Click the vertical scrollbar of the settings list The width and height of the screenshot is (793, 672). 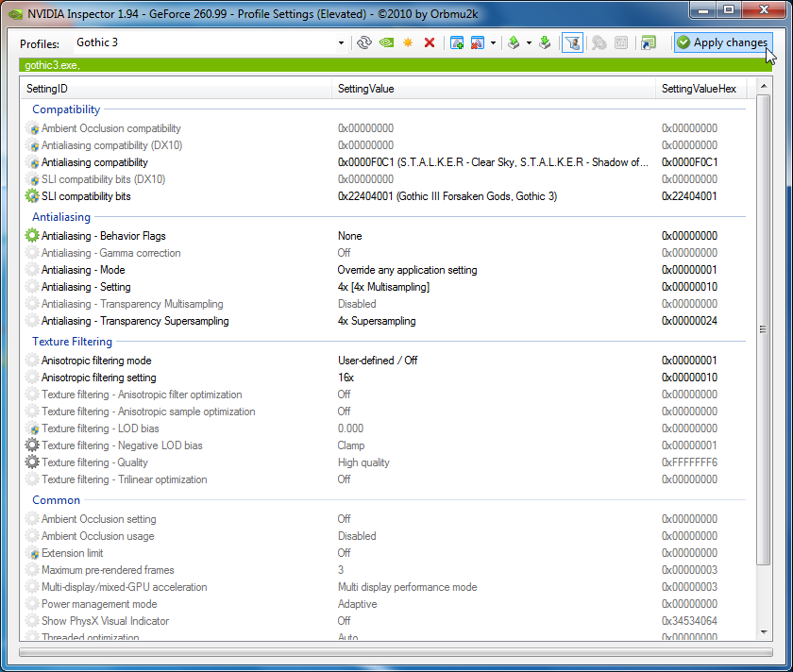point(763,329)
